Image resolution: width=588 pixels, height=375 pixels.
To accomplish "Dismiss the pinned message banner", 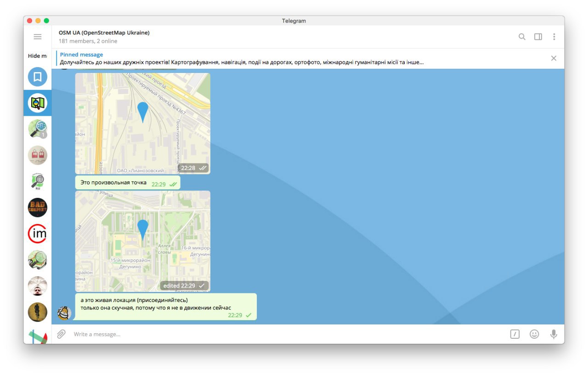I will tap(554, 58).
